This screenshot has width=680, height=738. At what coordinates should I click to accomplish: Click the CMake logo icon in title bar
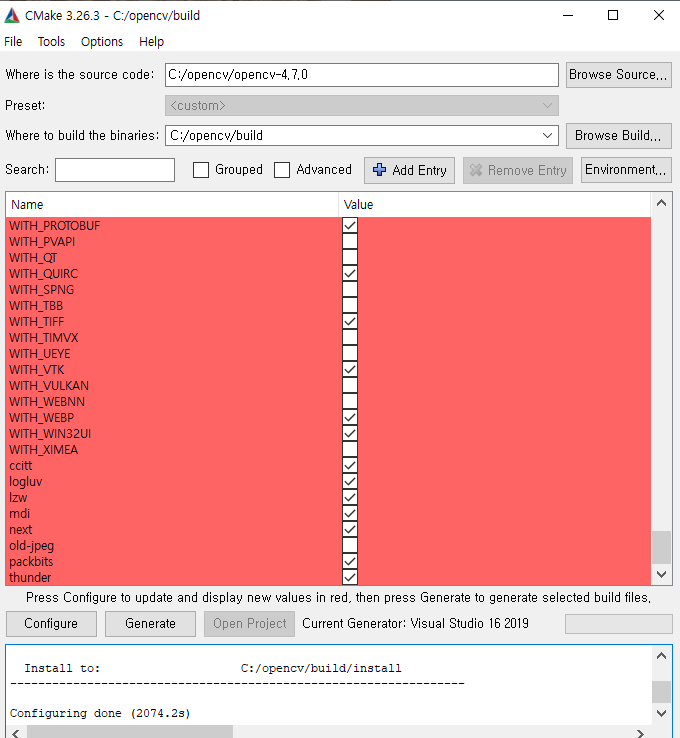click(x=12, y=16)
